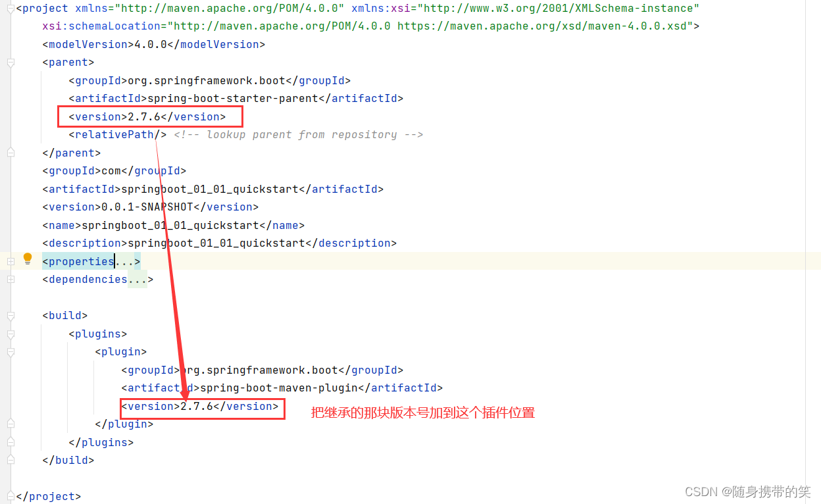Click the properties tag name
Image resolution: width=821 pixels, height=504 pixels.
(82, 261)
